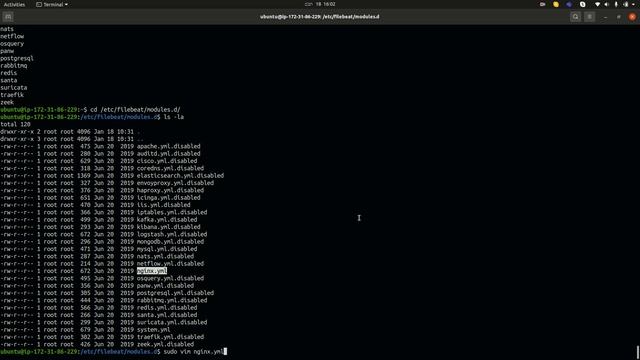Click the 'rabbitmq' line in module list
640x360 pixels.
(14, 66)
